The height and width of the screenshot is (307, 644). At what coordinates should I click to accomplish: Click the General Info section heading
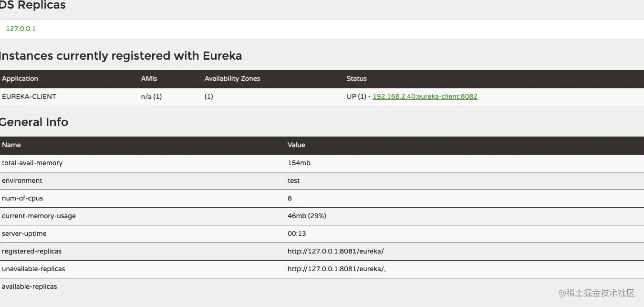pyautogui.click(x=34, y=122)
